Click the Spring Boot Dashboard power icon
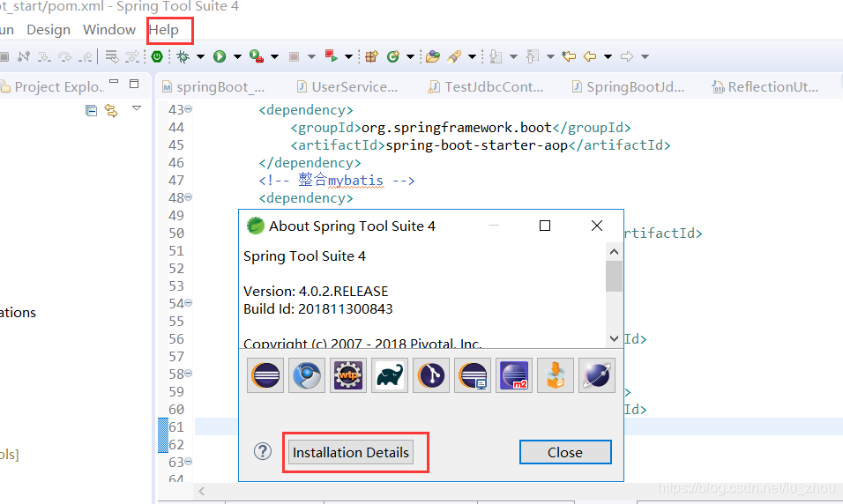 [157, 56]
